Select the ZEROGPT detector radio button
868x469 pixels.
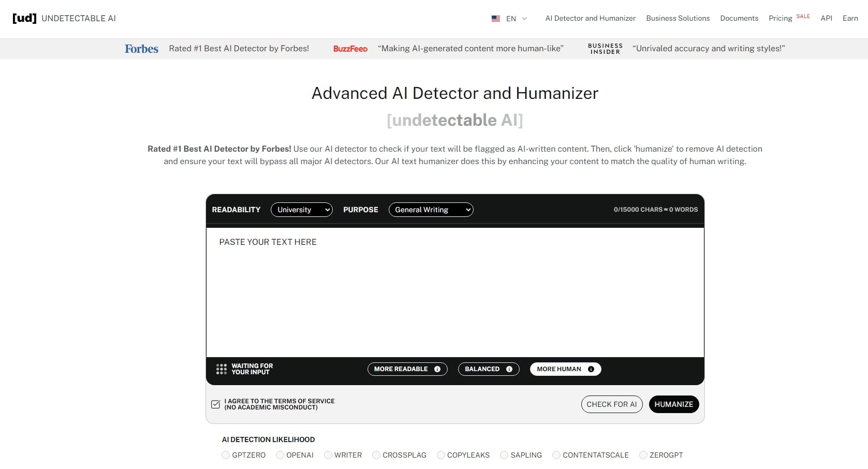pyautogui.click(x=643, y=455)
